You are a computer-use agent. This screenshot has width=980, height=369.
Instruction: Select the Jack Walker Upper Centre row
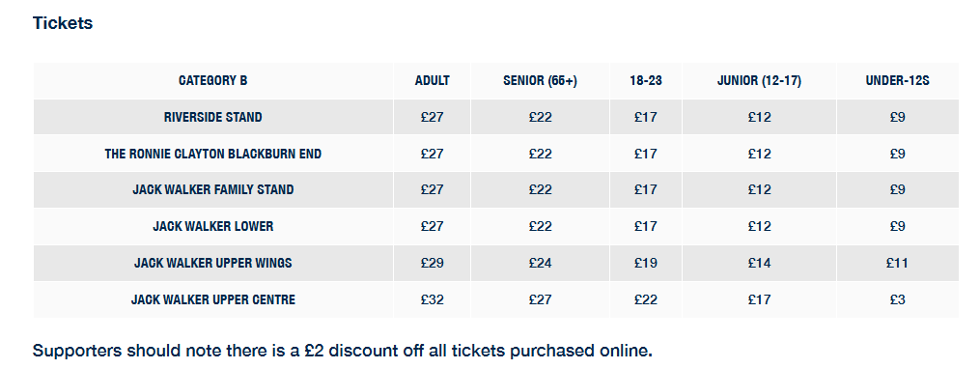(496, 299)
